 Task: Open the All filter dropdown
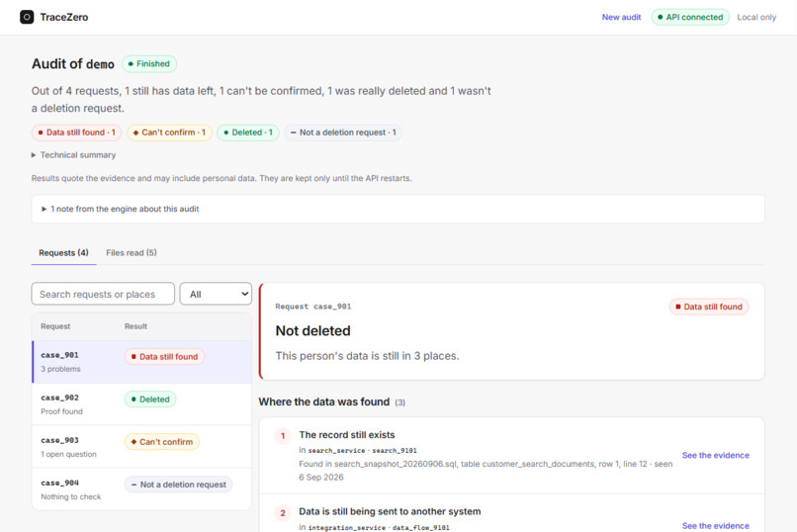(x=216, y=295)
